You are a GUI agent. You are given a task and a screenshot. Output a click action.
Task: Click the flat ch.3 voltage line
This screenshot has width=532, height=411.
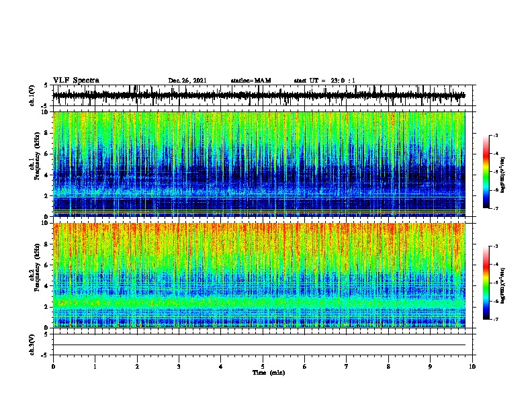pyautogui.click(x=259, y=345)
